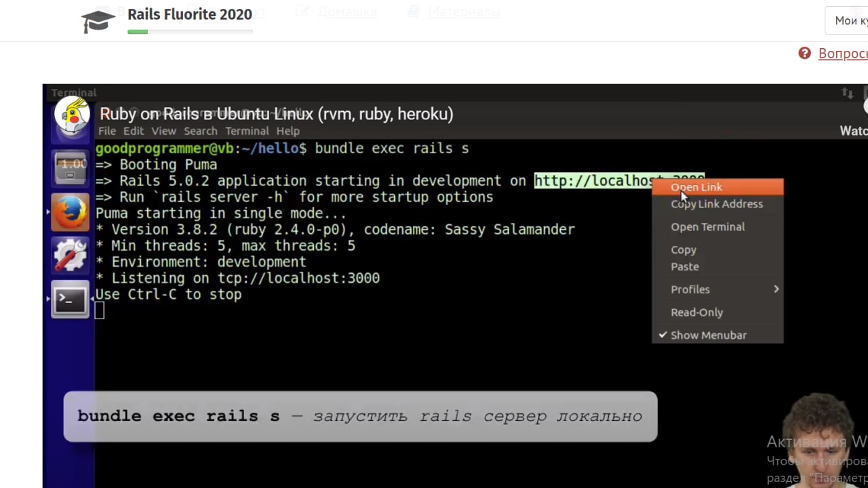868x488 pixels.
Task: Click the terminal cursor block
Action: [100, 311]
